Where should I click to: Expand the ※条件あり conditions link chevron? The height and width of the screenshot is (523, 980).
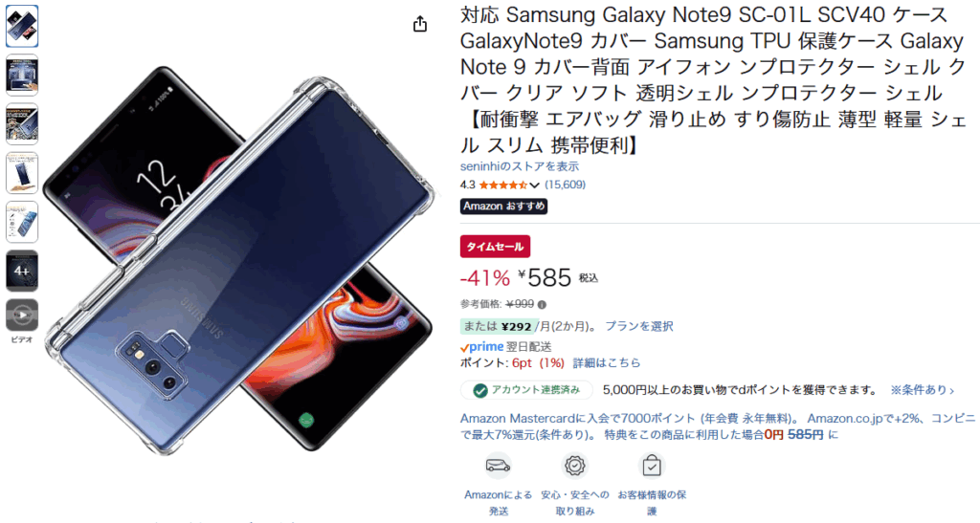coord(952,391)
